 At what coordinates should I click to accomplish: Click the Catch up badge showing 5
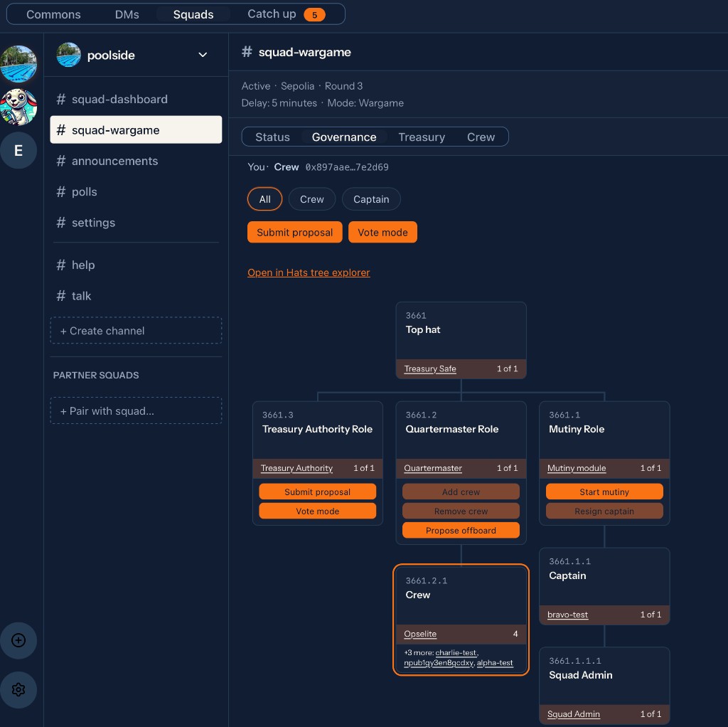pos(314,15)
